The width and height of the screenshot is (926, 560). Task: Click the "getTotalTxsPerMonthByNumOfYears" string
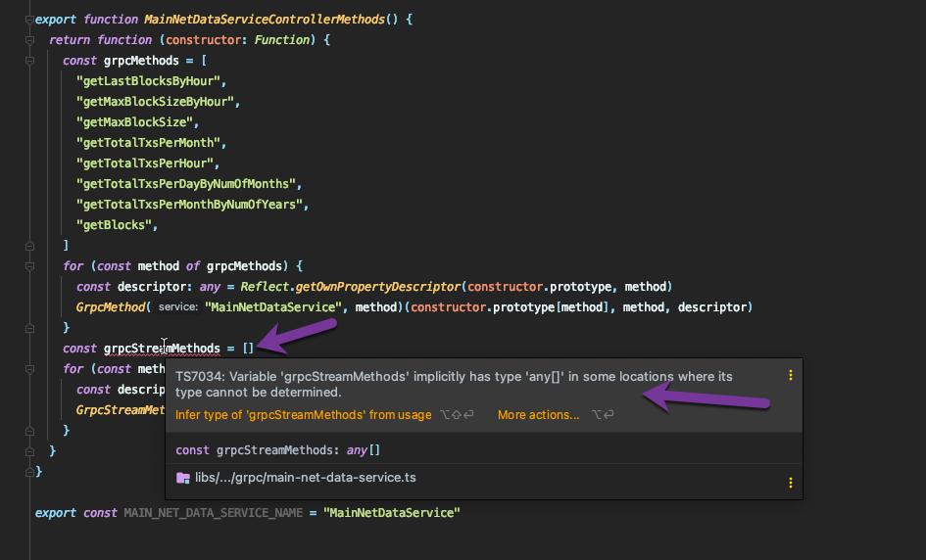[x=189, y=205]
